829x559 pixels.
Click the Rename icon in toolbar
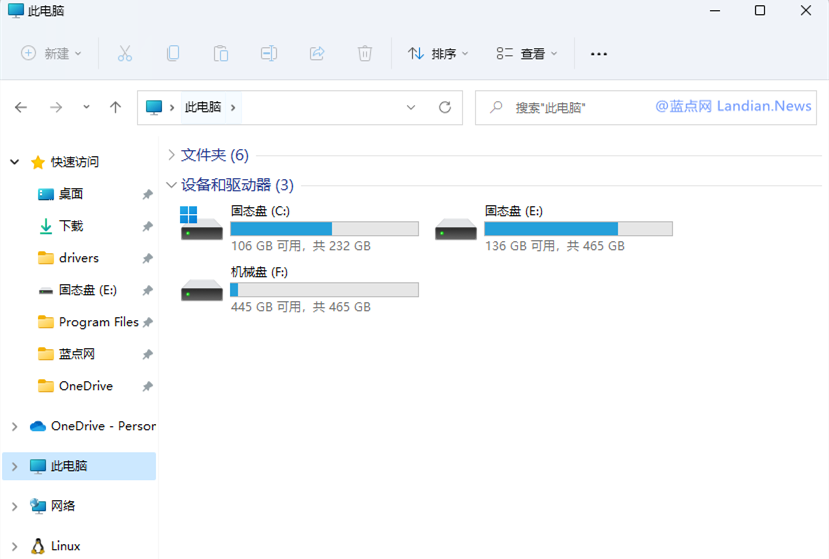point(269,54)
